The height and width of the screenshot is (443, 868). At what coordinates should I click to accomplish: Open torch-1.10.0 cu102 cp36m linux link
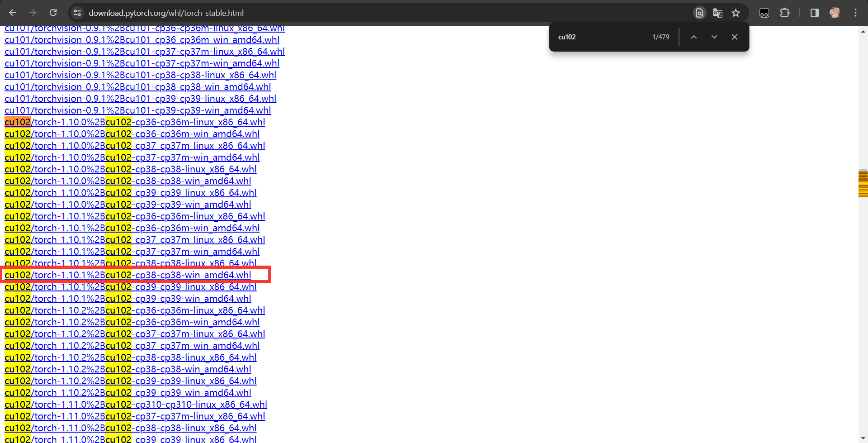coord(135,122)
